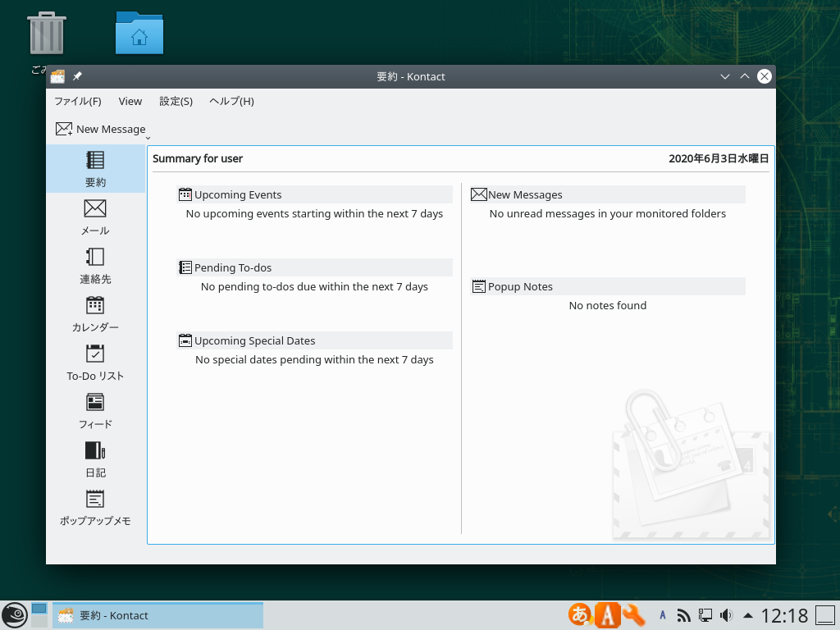Click the New Messages heading

pyautogui.click(x=525, y=194)
